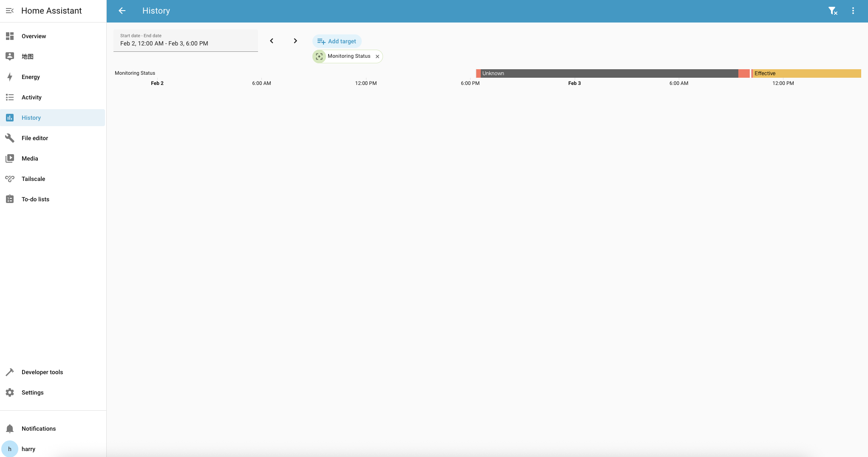Image resolution: width=868 pixels, height=457 pixels.
Task: Select the Activity sidebar item
Action: 31,97
